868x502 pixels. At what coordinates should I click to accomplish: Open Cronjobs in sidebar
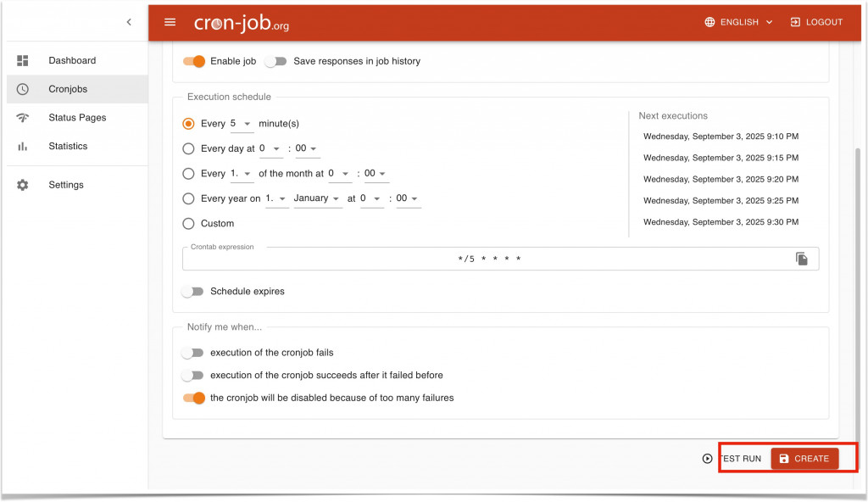click(x=77, y=89)
